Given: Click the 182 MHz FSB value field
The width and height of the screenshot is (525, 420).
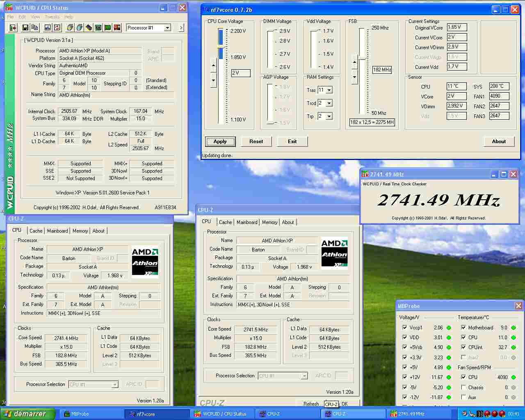Looking at the screenshot, I should pos(382,70).
